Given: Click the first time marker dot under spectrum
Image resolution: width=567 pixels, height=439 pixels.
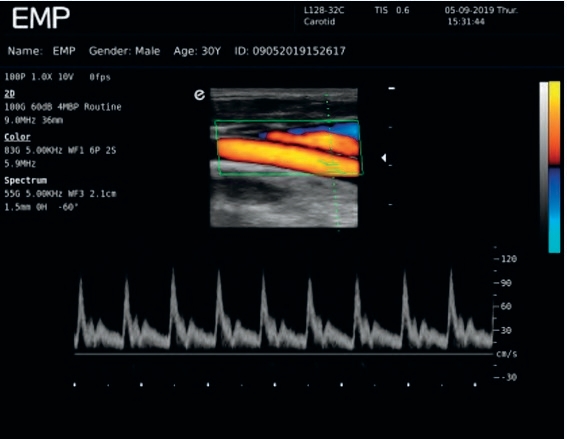Looking at the screenshot, I should pyautogui.click(x=75, y=385).
